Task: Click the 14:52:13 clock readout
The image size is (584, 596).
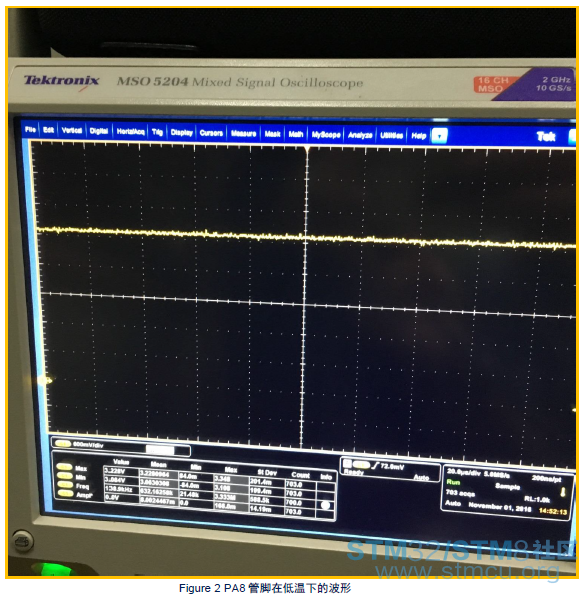Action: [x=553, y=512]
